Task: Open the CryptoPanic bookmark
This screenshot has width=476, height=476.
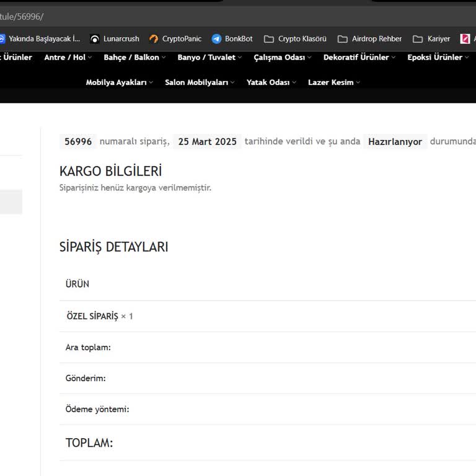Action: point(175,38)
